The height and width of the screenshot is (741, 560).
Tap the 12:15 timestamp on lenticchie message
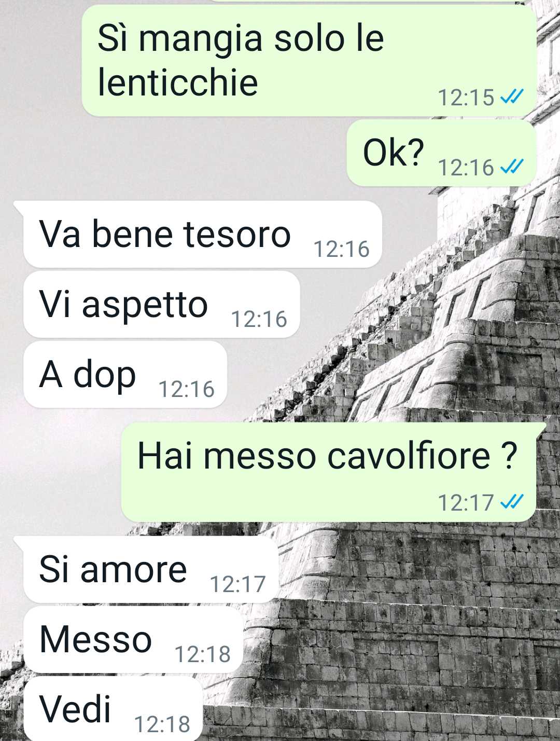466,97
